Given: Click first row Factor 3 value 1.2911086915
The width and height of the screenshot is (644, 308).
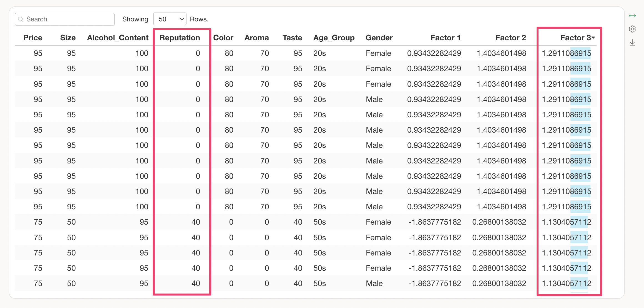Looking at the screenshot, I should [x=566, y=53].
